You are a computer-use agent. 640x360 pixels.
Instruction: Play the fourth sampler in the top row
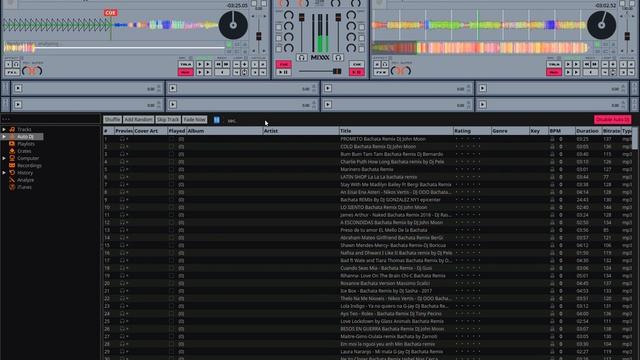(x=482, y=88)
